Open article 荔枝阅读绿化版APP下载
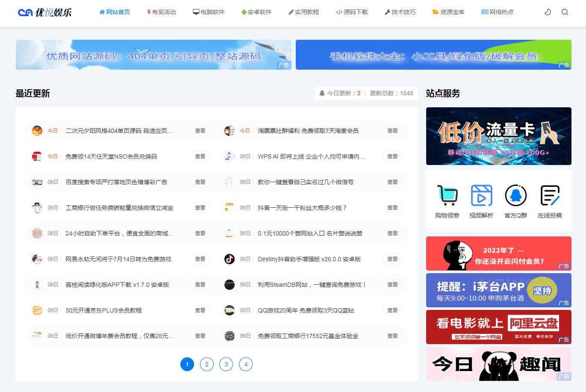586x392 pixels. tap(117, 285)
